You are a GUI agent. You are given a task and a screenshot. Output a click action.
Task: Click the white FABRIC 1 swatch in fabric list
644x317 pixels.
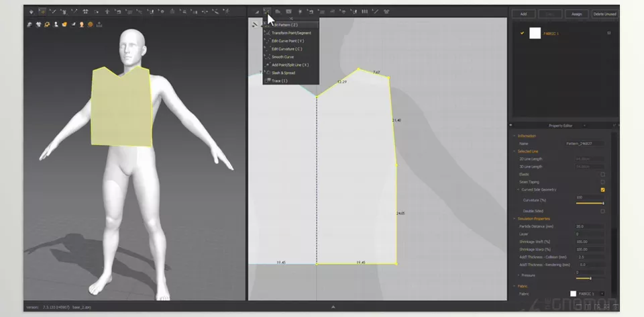tap(535, 34)
